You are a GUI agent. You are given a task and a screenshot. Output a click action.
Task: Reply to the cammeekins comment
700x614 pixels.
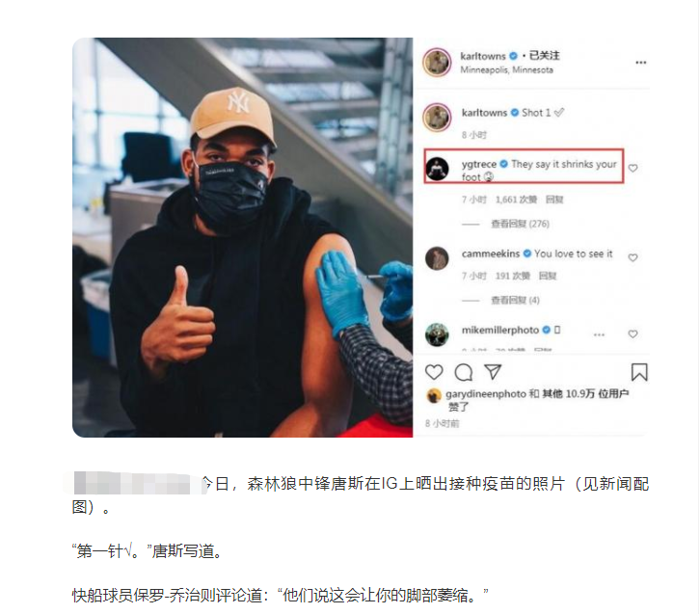(548, 276)
